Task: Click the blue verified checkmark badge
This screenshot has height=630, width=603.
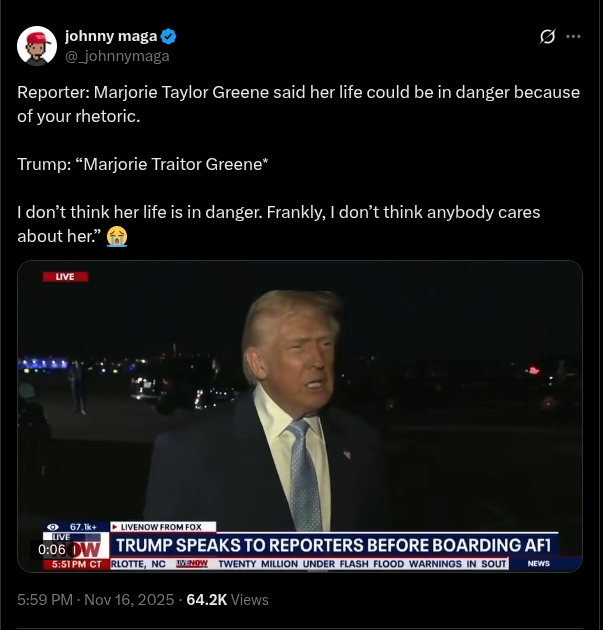Action: click(x=168, y=37)
